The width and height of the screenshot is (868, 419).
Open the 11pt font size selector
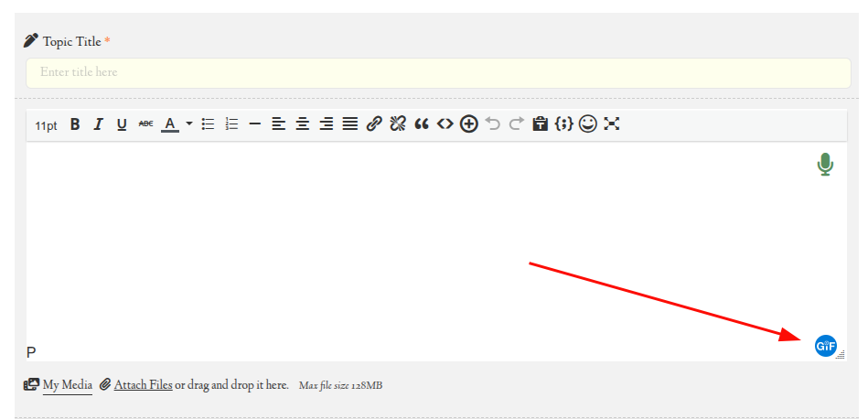[46, 125]
